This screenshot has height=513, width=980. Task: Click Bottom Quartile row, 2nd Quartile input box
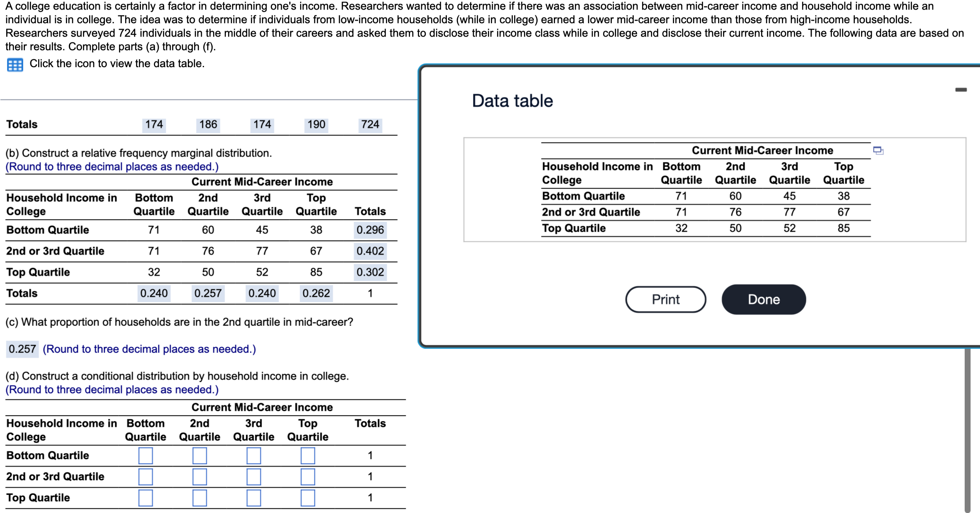(199, 455)
